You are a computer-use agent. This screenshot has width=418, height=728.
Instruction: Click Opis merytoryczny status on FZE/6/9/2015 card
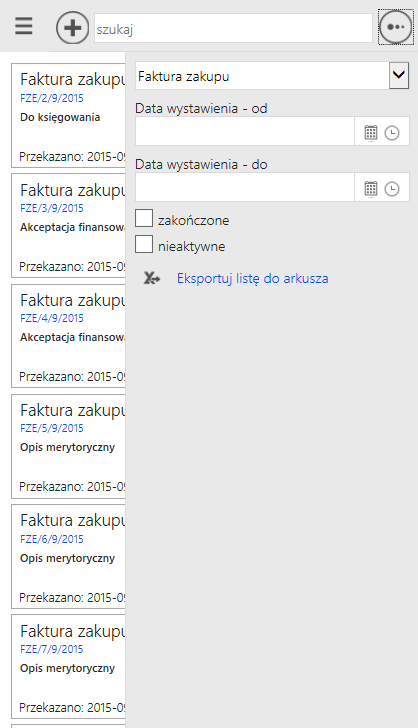pos(67,559)
